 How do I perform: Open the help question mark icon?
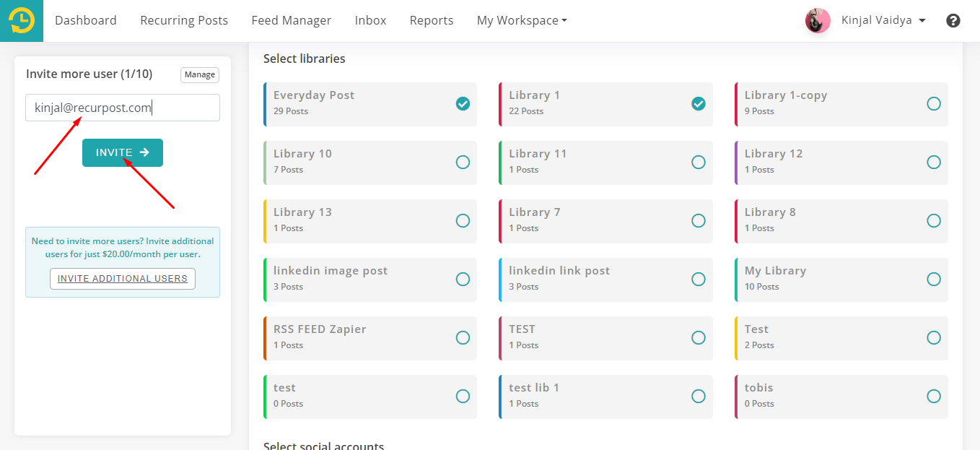(953, 21)
